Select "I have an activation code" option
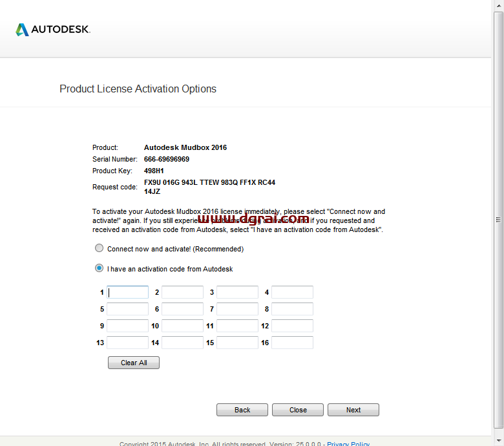Screen dimensions: 504x446 pyautogui.click(x=99, y=268)
